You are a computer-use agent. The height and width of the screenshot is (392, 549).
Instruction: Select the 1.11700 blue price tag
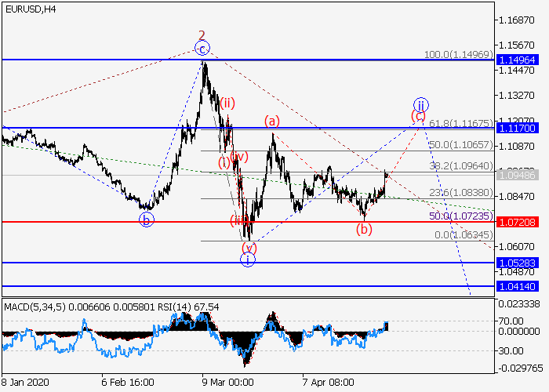click(518, 128)
